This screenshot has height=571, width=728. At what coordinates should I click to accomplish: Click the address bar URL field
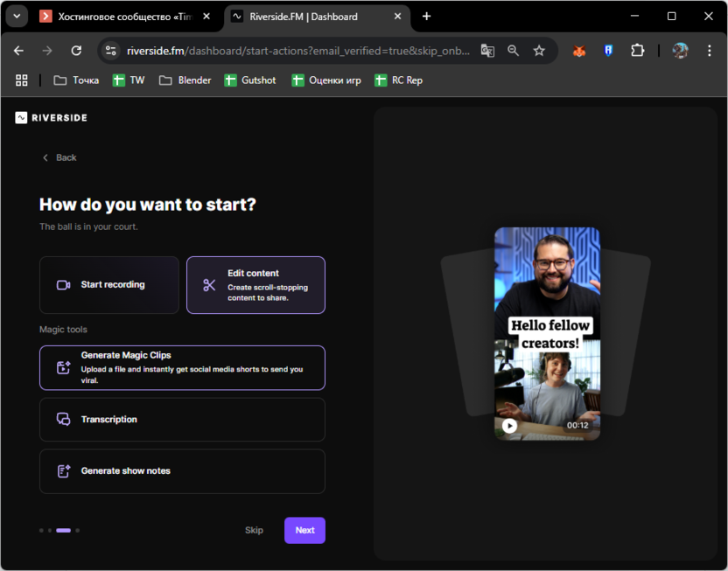(297, 51)
